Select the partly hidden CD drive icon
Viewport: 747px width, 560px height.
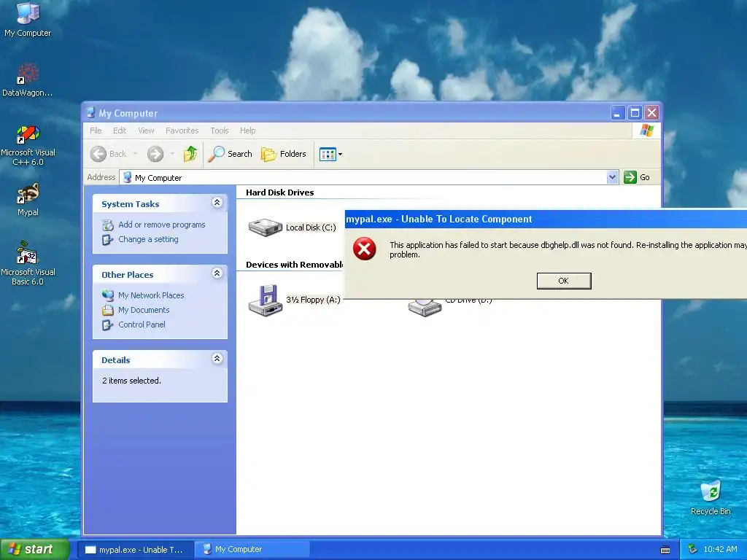tap(425, 308)
